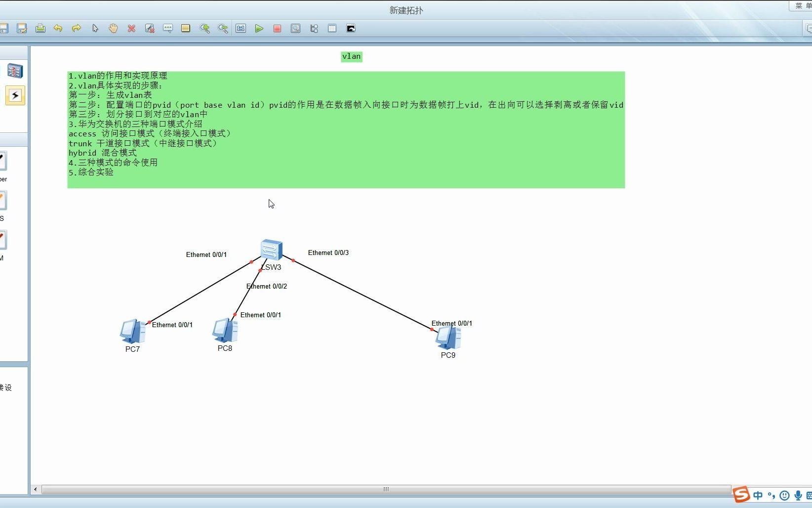Click the 'Ethernet 0/0/2' port label
The width and height of the screenshot is (812, 508).
tap(267, 286)
